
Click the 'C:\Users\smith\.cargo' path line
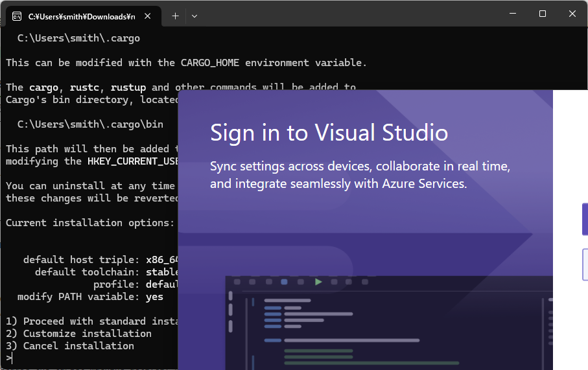coord(78,38)
